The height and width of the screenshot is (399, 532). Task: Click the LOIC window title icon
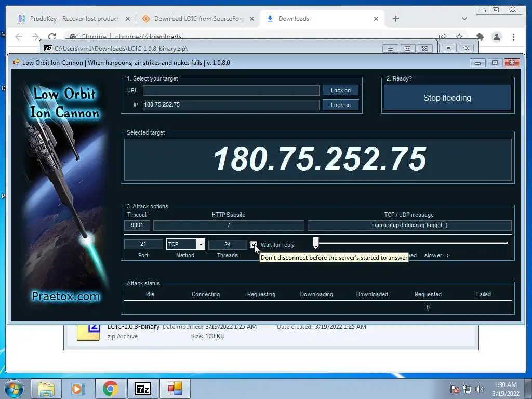[x=16, y=62]
